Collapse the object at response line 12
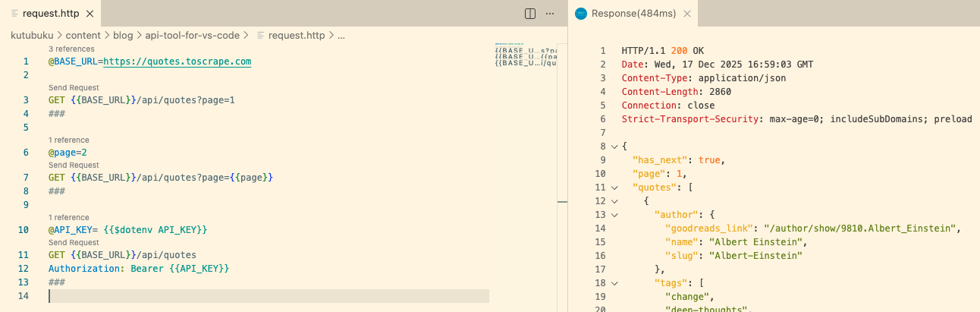 click(x=614, y=201)
